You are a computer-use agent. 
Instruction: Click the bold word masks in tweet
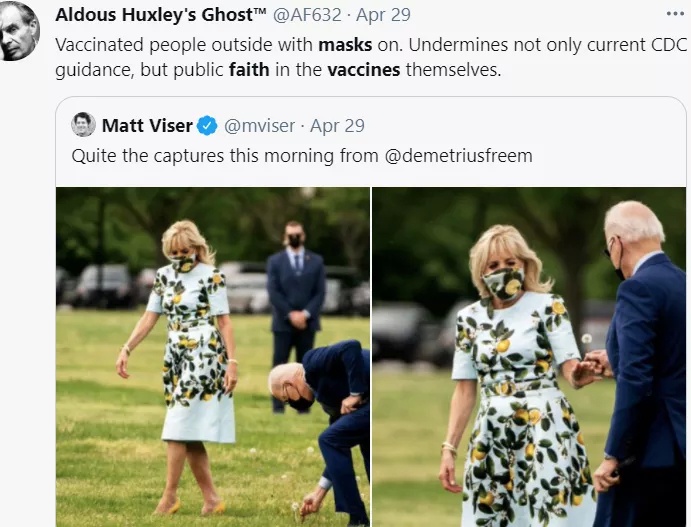point(345,45)
